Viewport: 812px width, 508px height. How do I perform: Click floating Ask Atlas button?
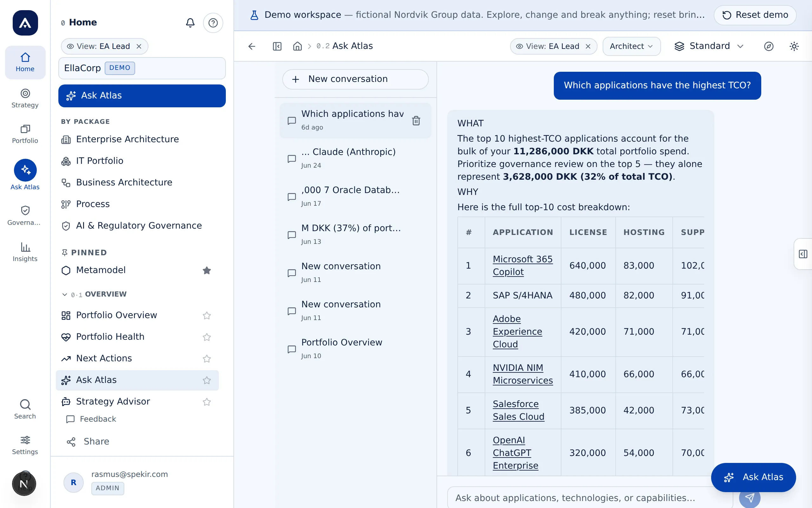(x=753, y=477)
